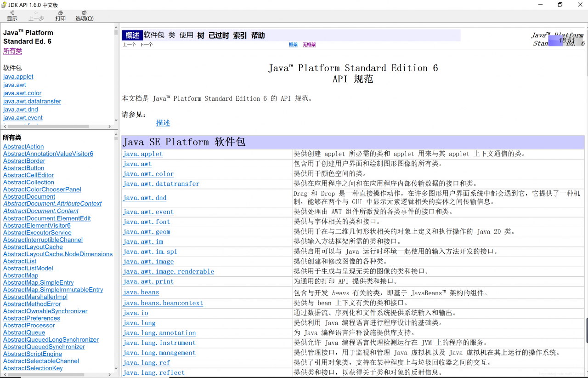Select java.awt.dnd in the left package list
Screen dimensions: 588x378
point(21,109)
